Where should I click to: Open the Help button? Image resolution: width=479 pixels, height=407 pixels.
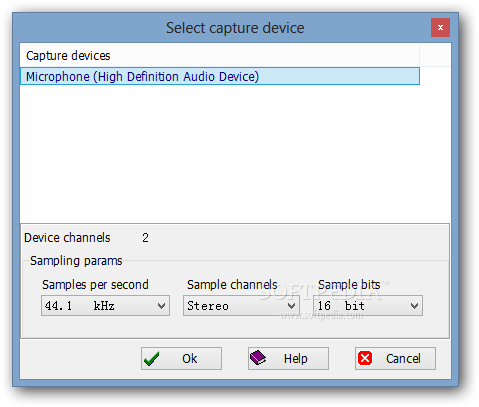click(x=288, y=359)
